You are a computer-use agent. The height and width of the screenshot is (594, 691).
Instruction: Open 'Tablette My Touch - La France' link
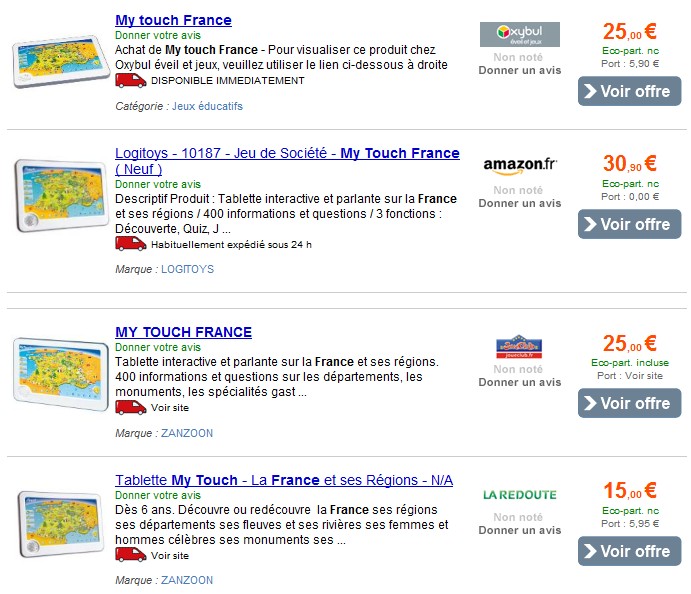pyautogui.click(x=284, y=480)
